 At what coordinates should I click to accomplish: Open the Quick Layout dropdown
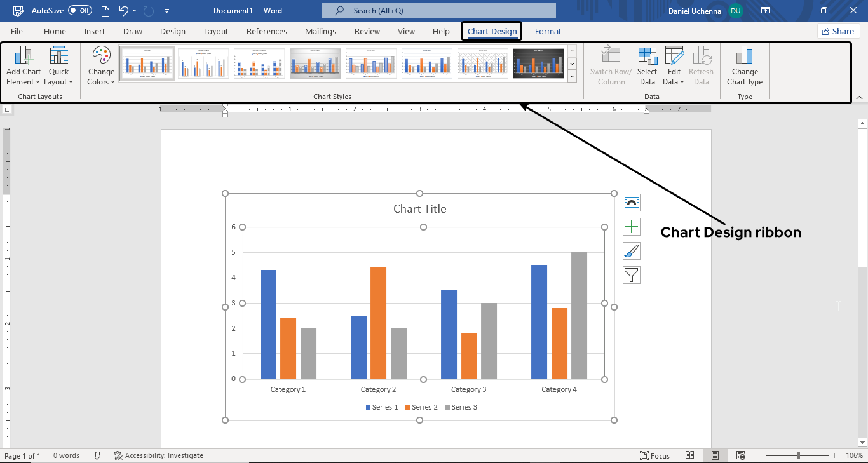[x=58, y=65]
